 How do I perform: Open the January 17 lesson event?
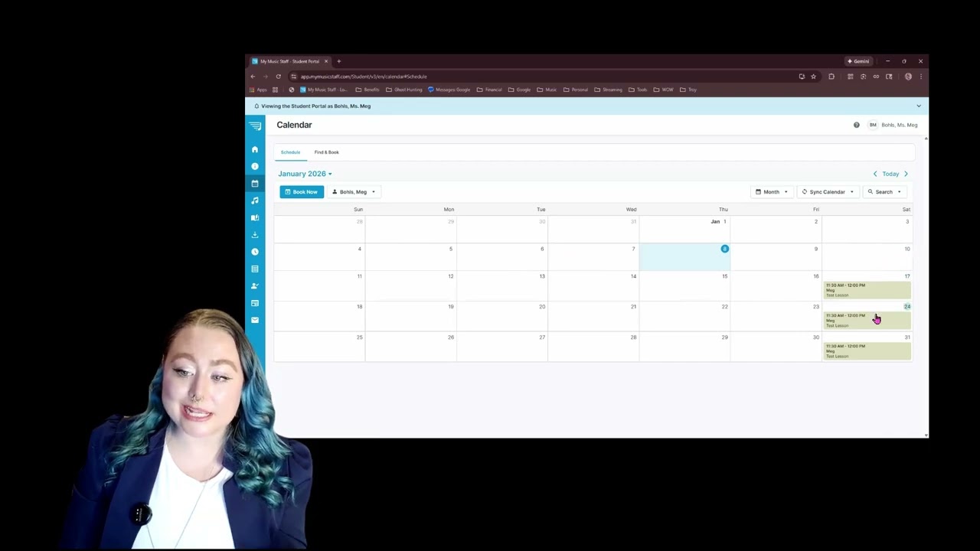867,290
